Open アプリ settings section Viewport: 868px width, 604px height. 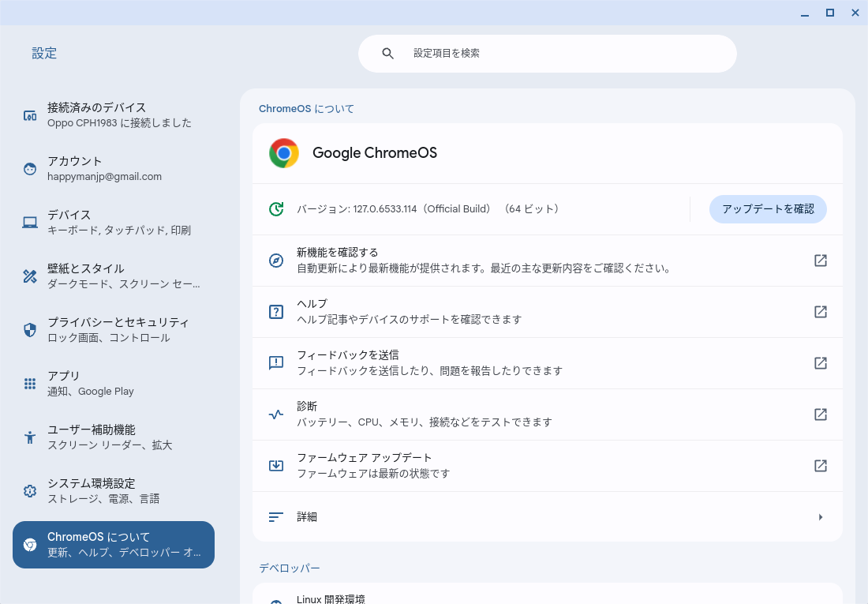pos(114,384)
